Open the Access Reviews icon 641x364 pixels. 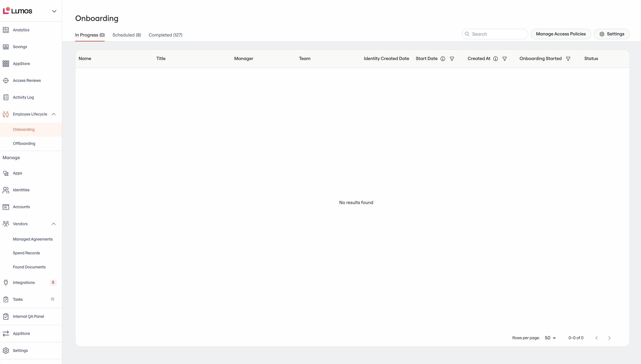pyautogui.click(x=6, y=81)
